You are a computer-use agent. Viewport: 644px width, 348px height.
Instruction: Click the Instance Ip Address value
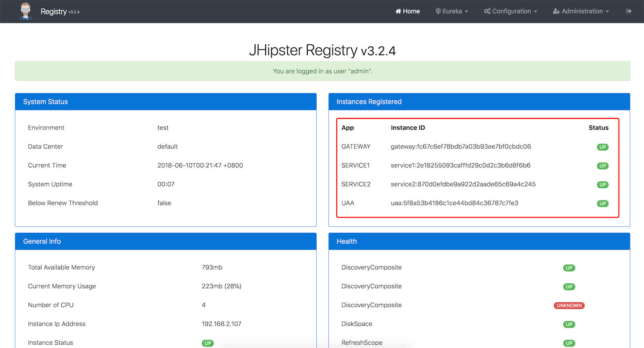point(221,324)
